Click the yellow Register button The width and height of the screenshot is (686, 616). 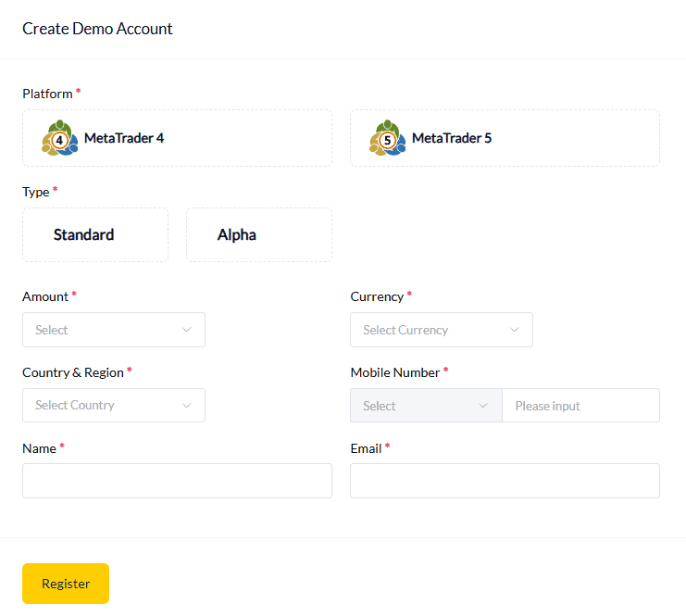pos(66,584)
